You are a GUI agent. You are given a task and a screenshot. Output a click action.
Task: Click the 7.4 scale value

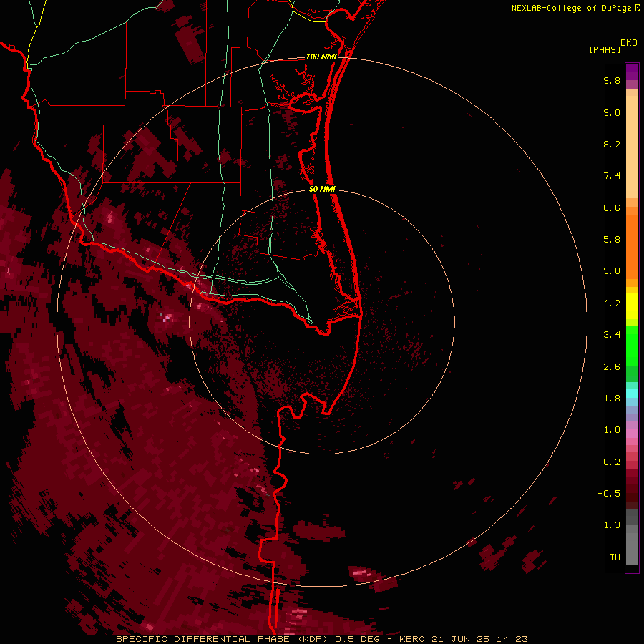pyautogui.click(x=612, y=176)
